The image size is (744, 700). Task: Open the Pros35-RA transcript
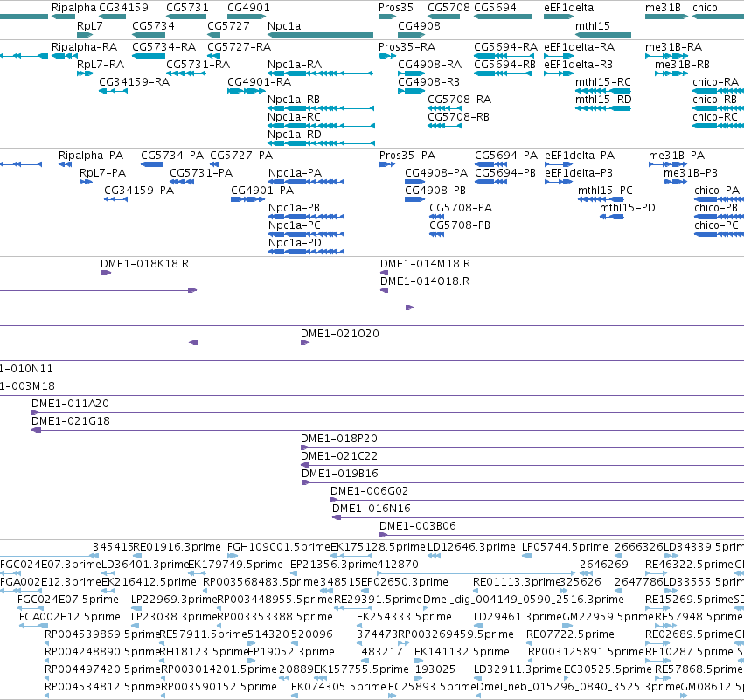click(387, 56)
